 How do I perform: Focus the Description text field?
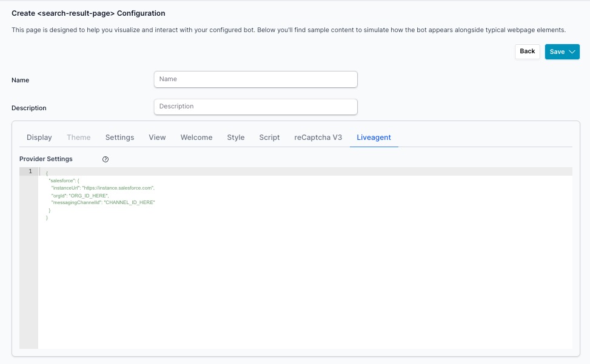[x=255, y=107]
